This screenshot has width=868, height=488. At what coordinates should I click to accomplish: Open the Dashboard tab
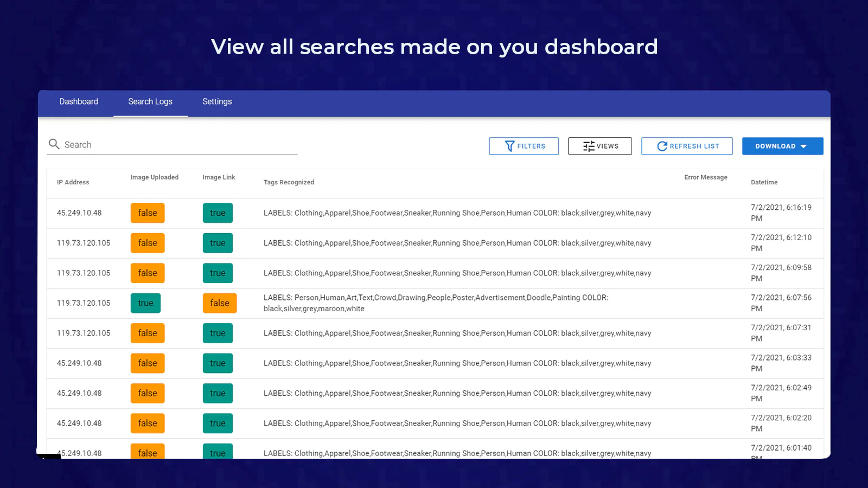pos(79,102)
